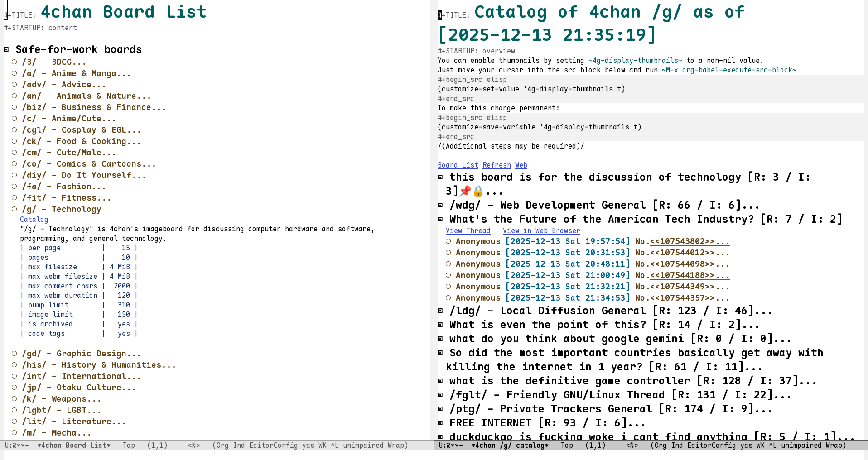This screenshot has height=460, width=868.
Task: Click the View in Web Browser link
Action: [x=542, y=231]
